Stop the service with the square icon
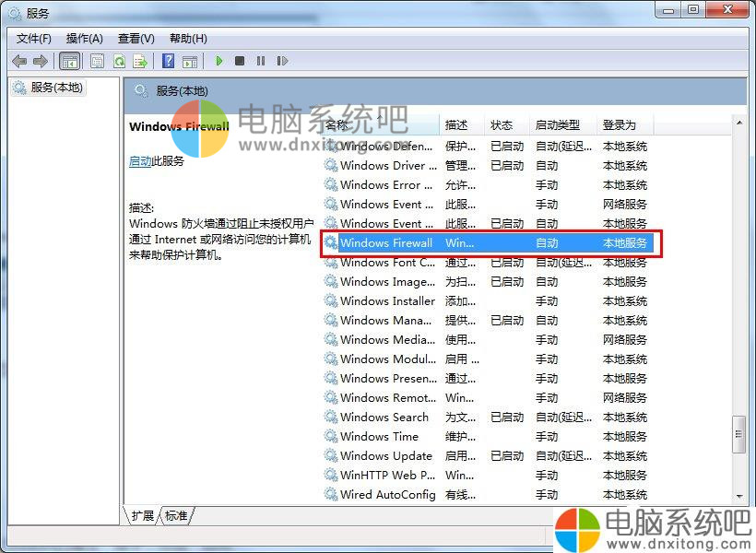Screen dimensions: 756x553 240,61
